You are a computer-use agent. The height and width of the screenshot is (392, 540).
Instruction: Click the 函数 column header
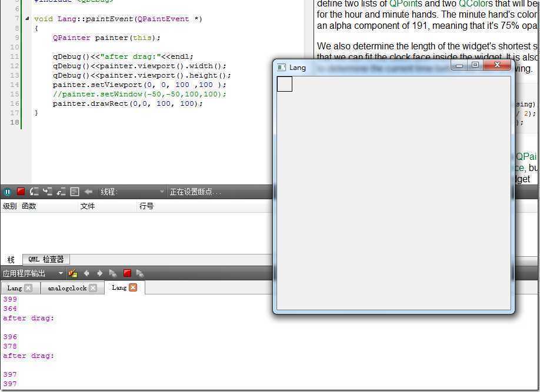(29, 206)
